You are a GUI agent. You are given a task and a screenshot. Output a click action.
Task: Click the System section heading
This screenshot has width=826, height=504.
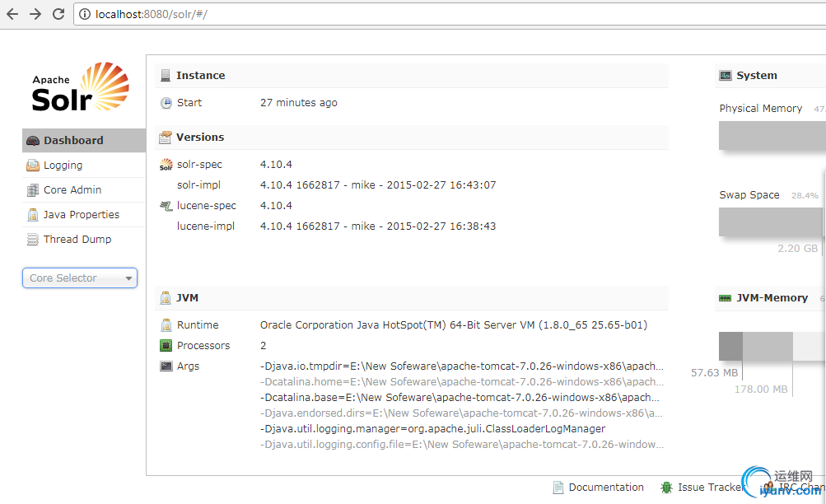click(757, 75)
